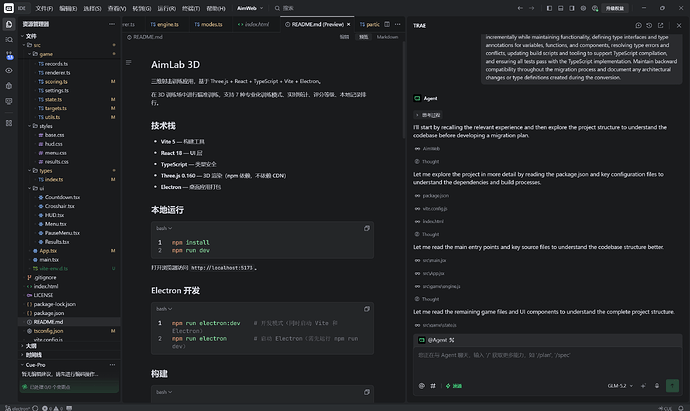Open the Search view in the activity bar
The height and width of the screenshot is (411, 690).
pos(9,40)
